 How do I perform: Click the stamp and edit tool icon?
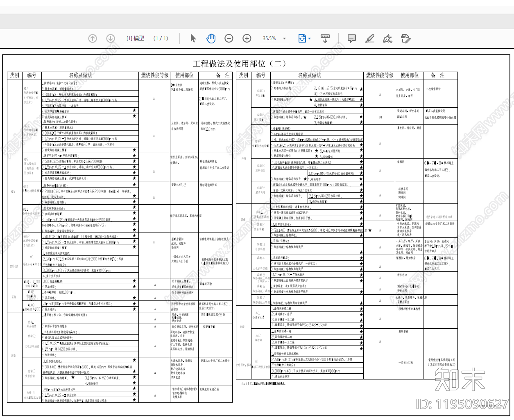(405, 38)
